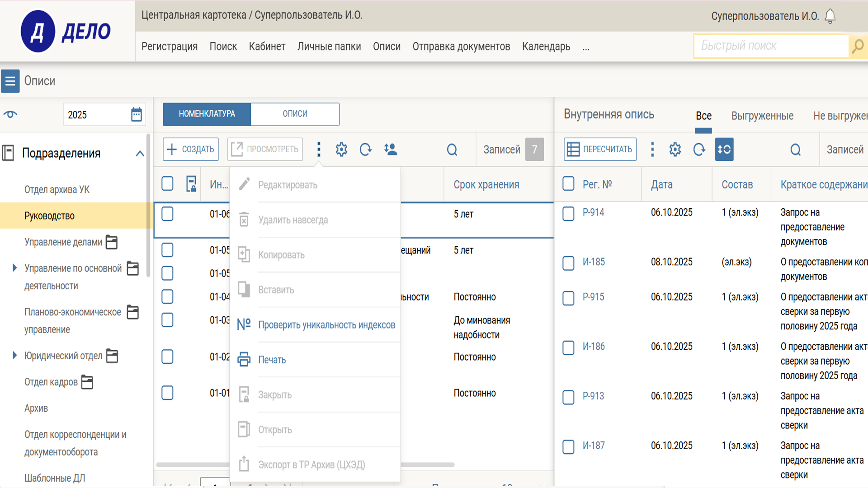This screenshot has height=488, width=868.
Task: Toggle the eye visibility icon near year
Action: pyautogui.click(x=10, y=114)
